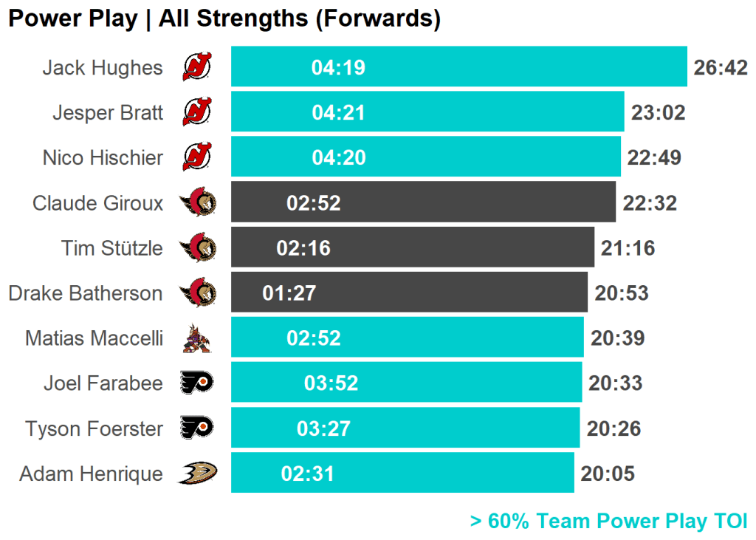Click the Senators logo next to Drake Batherson
The image size is (756, 540).
pyautogui.click(x=197, y=293)
